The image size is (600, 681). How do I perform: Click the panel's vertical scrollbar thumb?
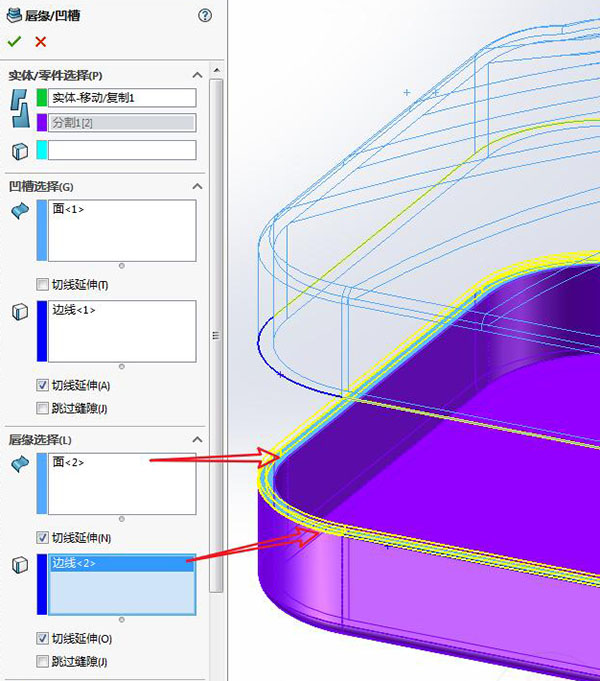click(x=216, y=335)
